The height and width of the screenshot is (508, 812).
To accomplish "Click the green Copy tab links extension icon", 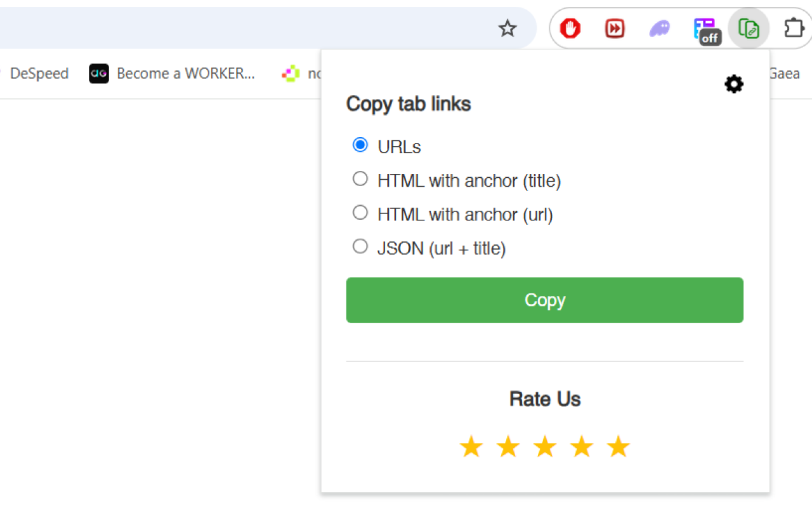I will [x=749, y=29].
